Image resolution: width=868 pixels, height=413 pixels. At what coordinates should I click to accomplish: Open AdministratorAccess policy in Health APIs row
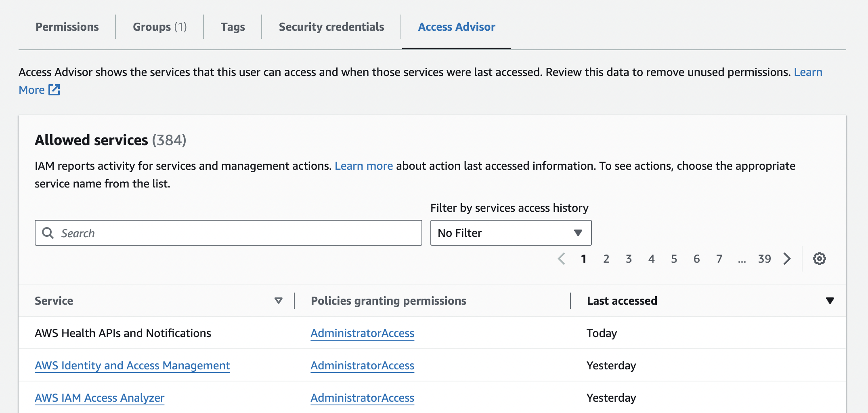362,333
